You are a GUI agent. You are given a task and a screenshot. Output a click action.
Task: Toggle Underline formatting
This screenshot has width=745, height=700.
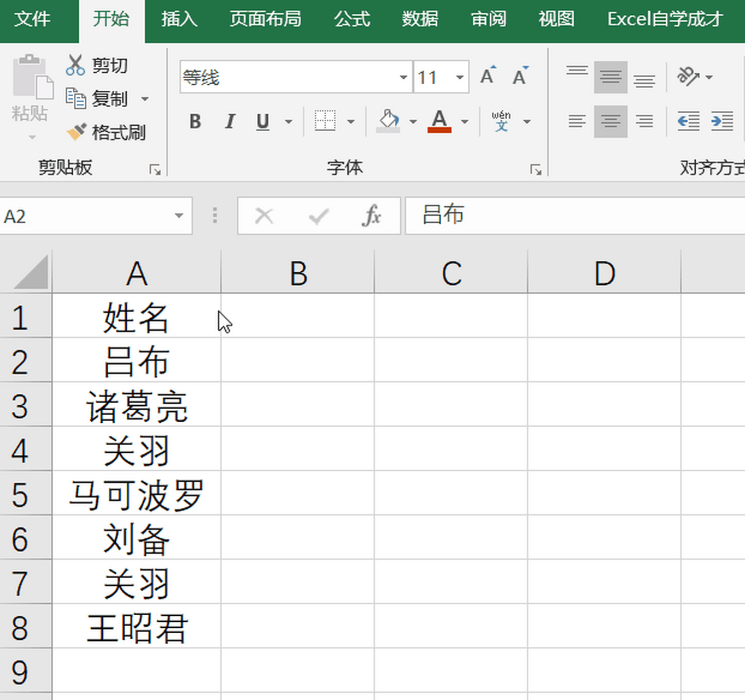coord(263,121)
